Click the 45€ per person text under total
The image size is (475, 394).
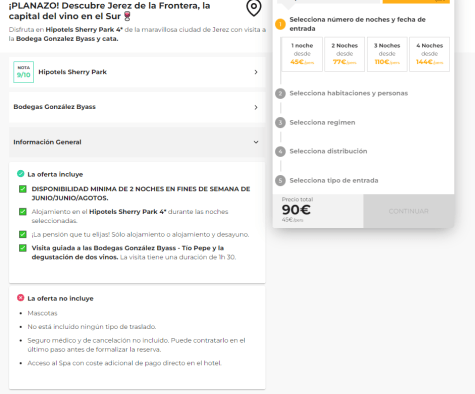pos(292,220)
